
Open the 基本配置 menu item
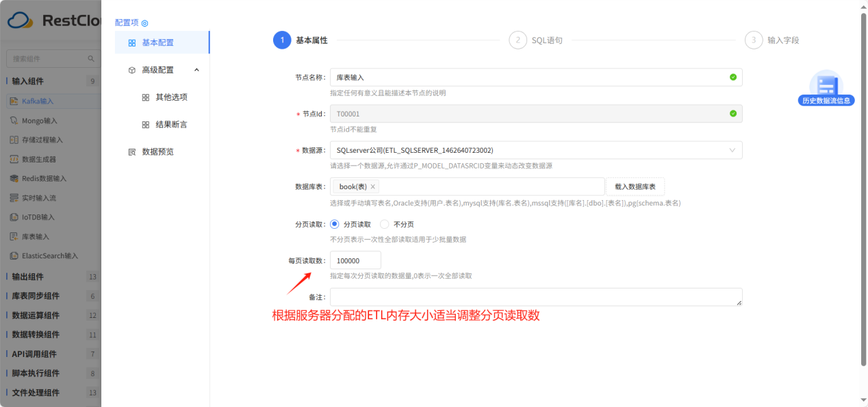point(162,42)
